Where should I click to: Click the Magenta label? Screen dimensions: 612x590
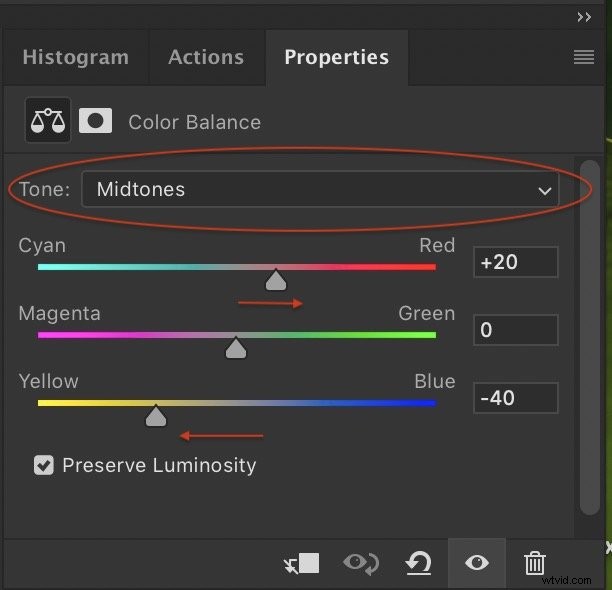(x=59, y=314)
